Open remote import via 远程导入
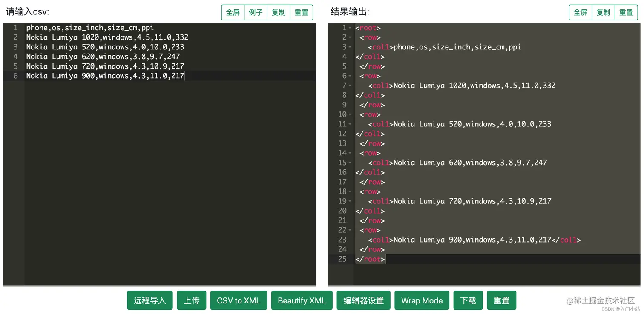This screenshot has height=314, width=644. pos(149,300)
